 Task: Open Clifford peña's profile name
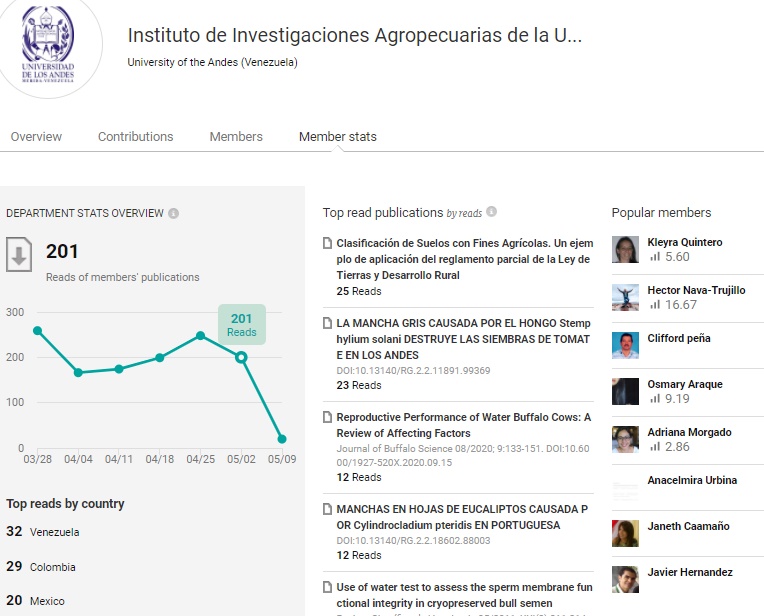[679, 338]
